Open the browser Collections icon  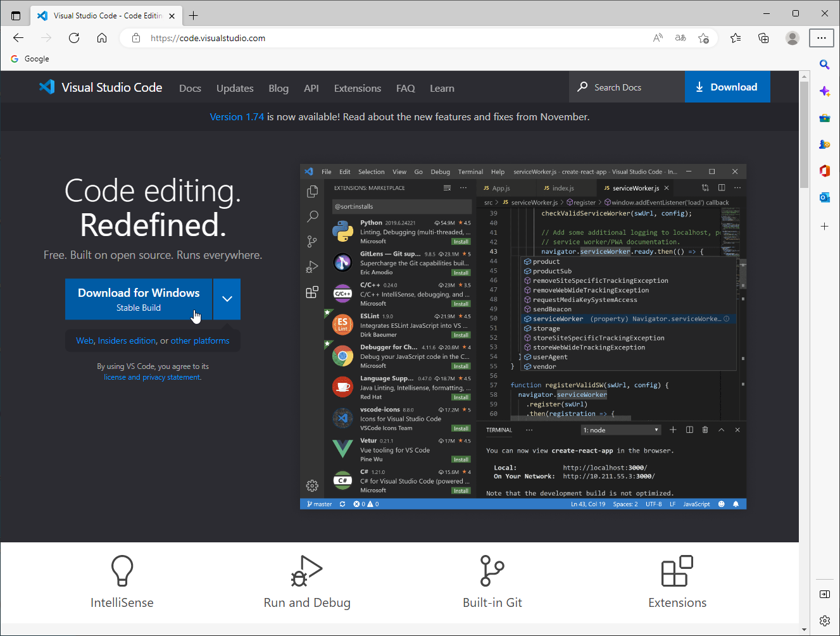tap(763, 38)
